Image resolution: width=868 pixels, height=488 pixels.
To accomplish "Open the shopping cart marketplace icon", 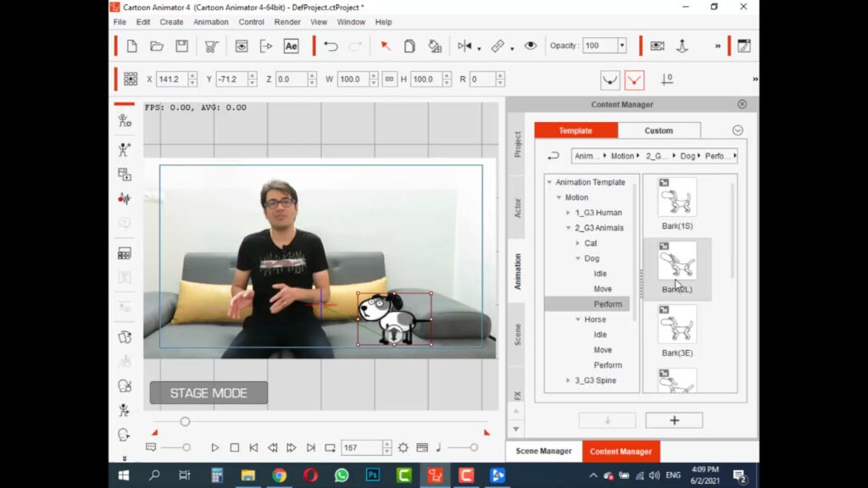I will click(211, 47).
